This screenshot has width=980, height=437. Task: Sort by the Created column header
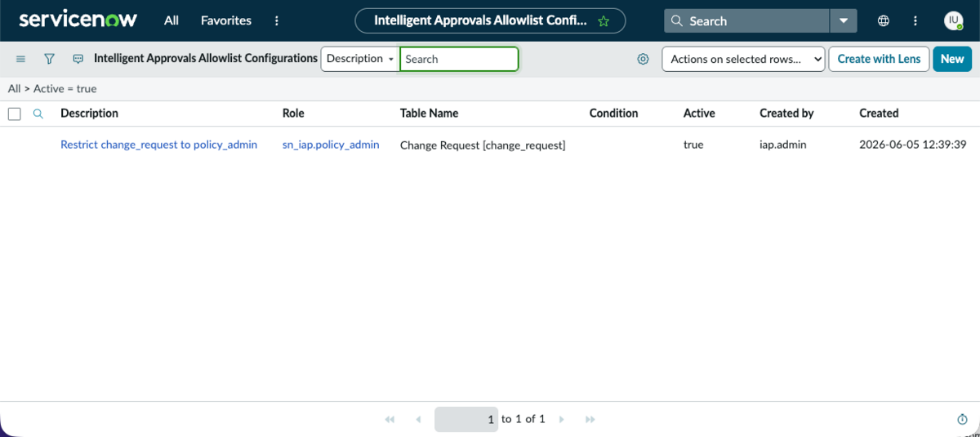point(879,114)
